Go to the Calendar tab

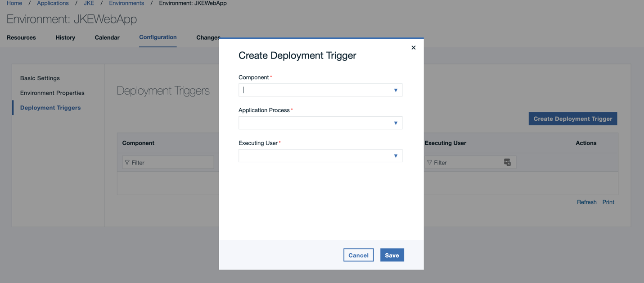[107, 37]
